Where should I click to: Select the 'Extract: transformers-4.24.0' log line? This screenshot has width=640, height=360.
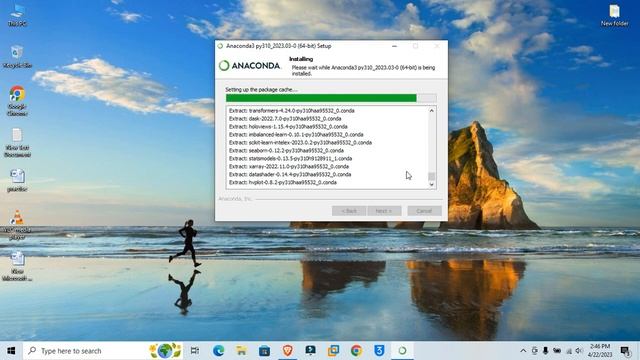point(291,111)
